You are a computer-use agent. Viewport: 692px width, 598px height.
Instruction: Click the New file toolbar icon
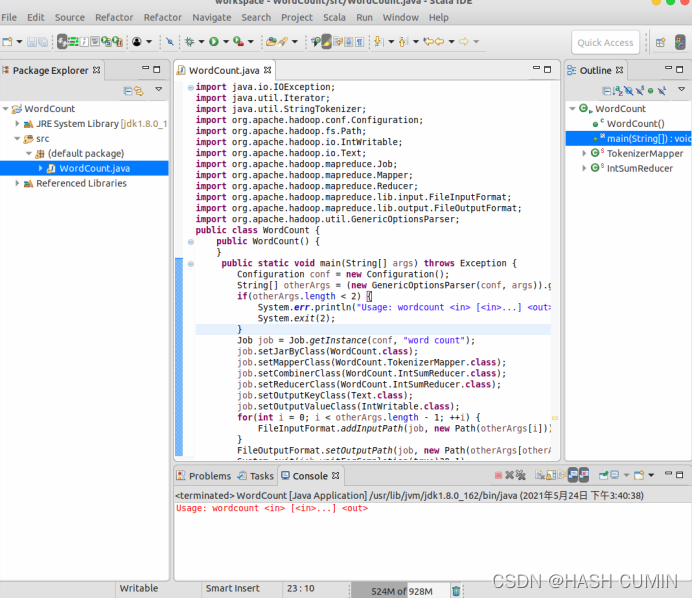tap(7, 42)
